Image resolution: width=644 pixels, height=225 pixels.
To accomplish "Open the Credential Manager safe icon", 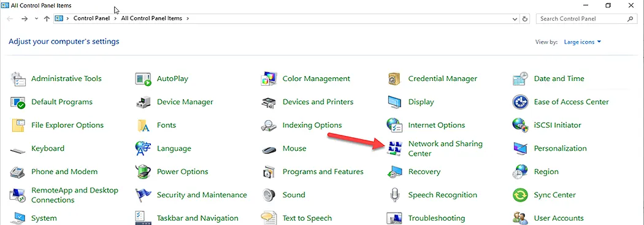I will tap(394, 78).
